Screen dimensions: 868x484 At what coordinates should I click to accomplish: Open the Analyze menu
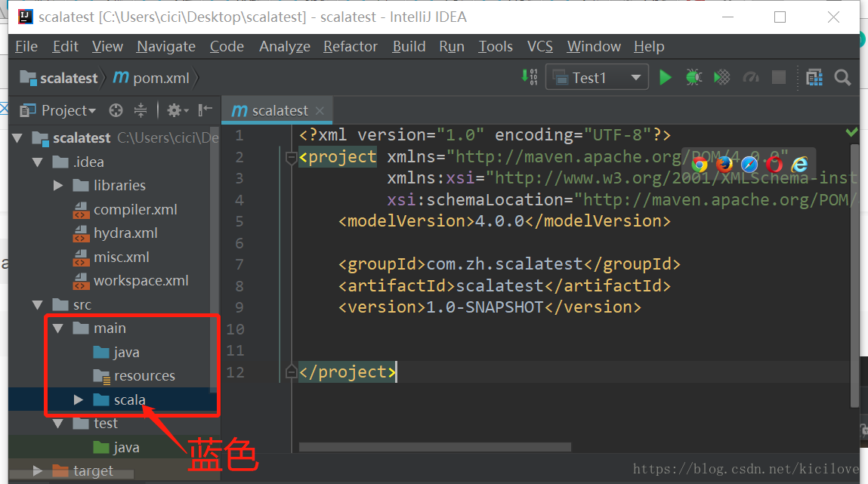click(285, 47)
